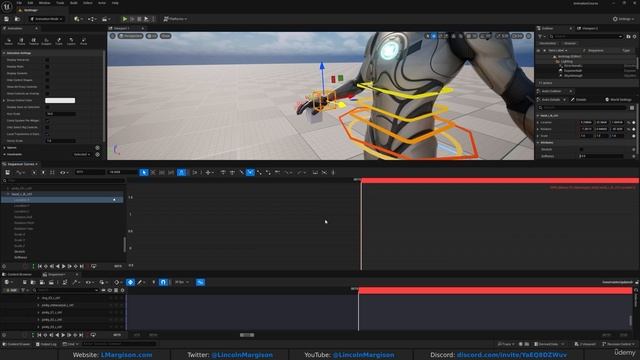Viewport: 640px width, 360px height.
Task: Open the Window menu
Action: point(44,3)
